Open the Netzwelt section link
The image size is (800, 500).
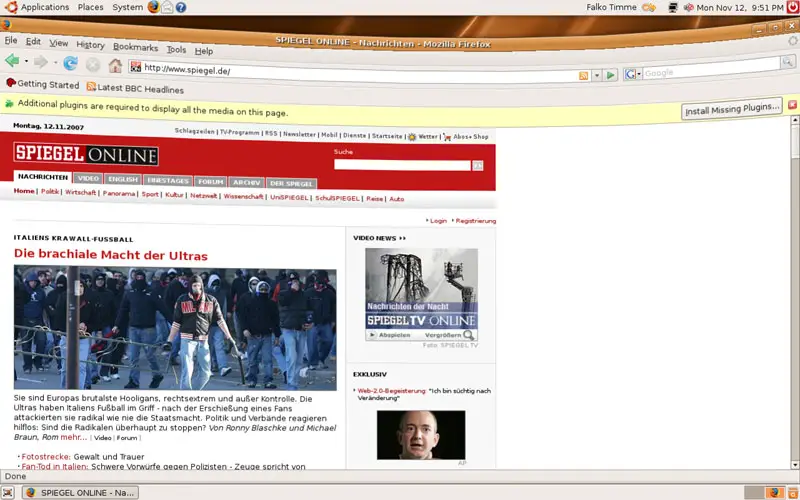[204, 196]
